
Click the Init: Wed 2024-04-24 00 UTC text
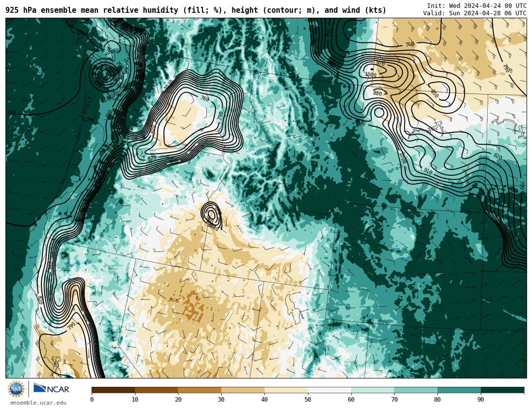tap(477, 5)
